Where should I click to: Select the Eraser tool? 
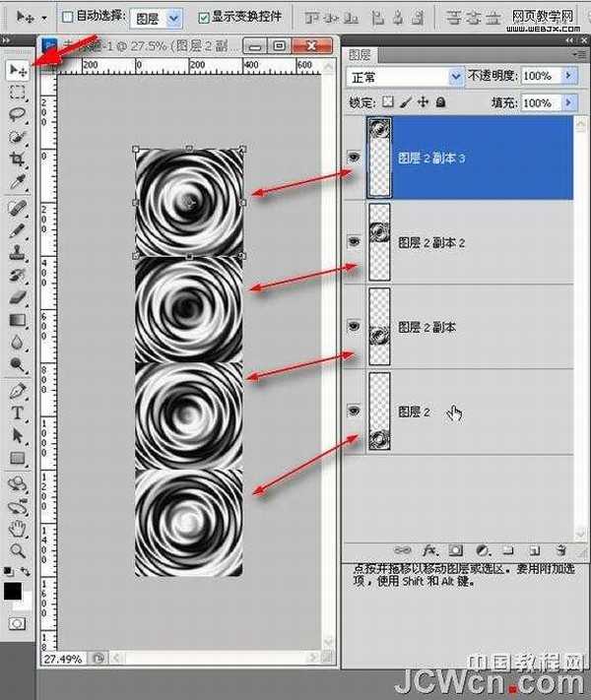pos(18,297)
